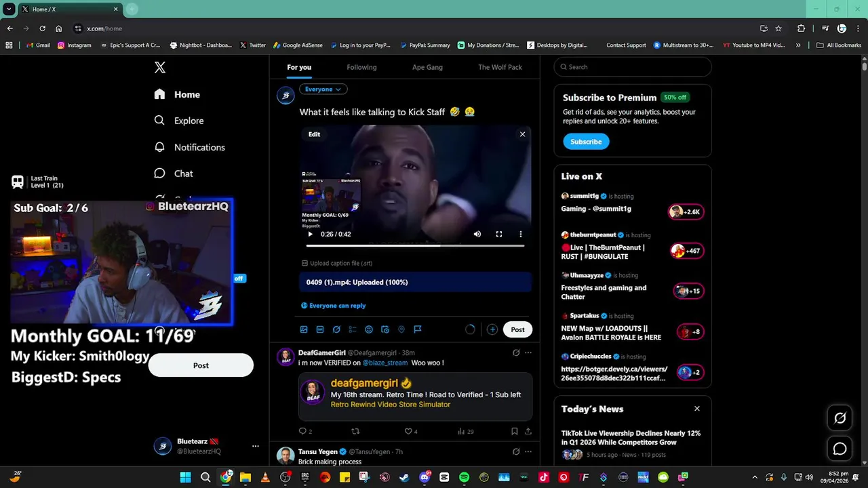The width and height of the screenshot is (868, 488).
Task: Open Spotify from the taskbar
Action: tap(464, 477)
